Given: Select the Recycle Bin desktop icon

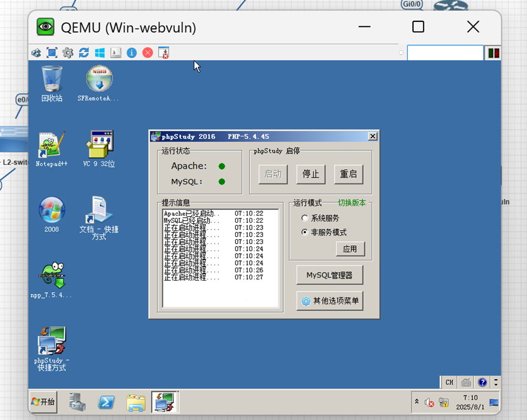Looking at the screenshot, I should (52, 84).
